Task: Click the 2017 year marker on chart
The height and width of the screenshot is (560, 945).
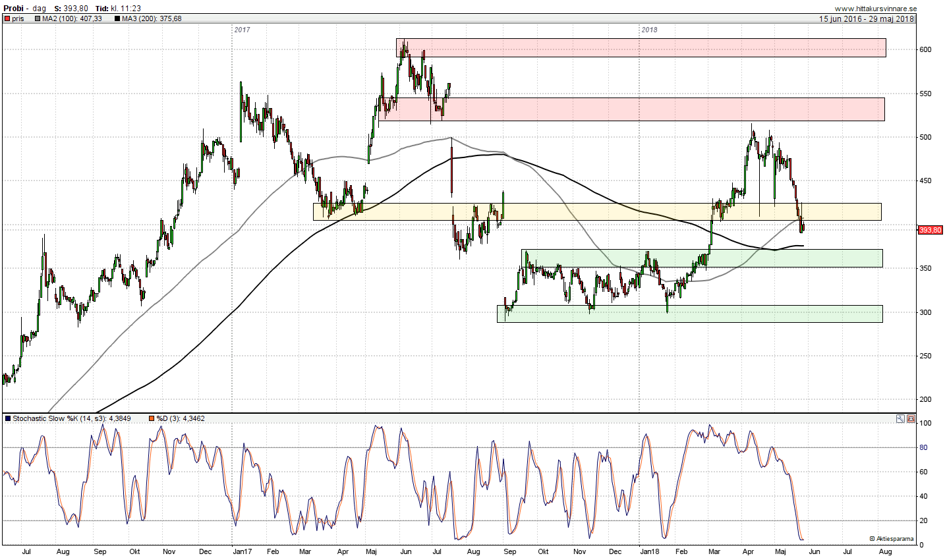Action: point(242,30)
